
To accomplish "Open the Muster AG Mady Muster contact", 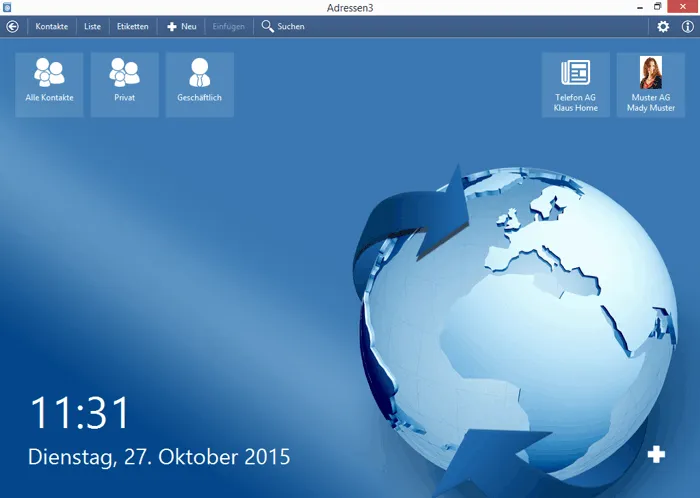I will 651,84.
